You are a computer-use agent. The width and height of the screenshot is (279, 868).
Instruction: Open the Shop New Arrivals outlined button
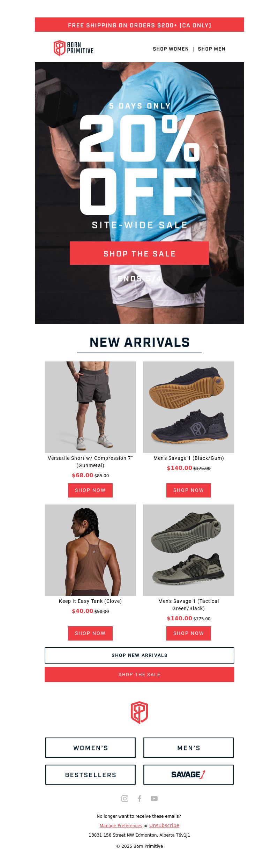139,655
